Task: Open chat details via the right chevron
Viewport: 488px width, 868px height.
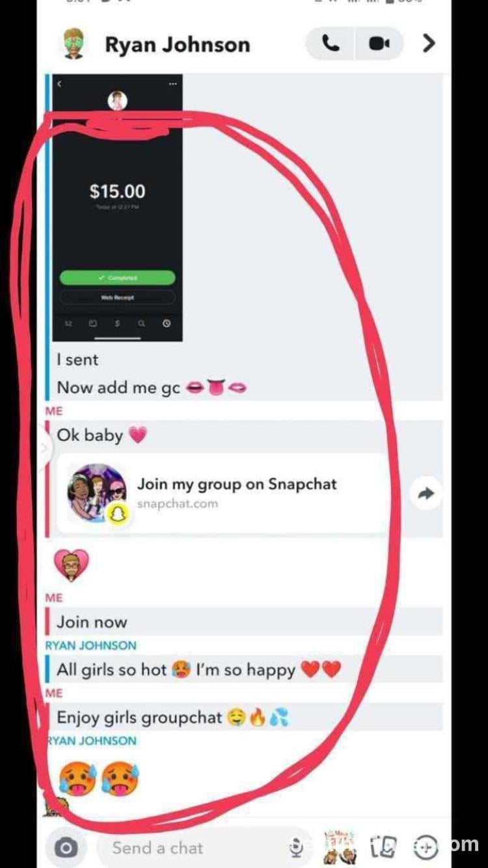Action: click(x=429, y=44)
